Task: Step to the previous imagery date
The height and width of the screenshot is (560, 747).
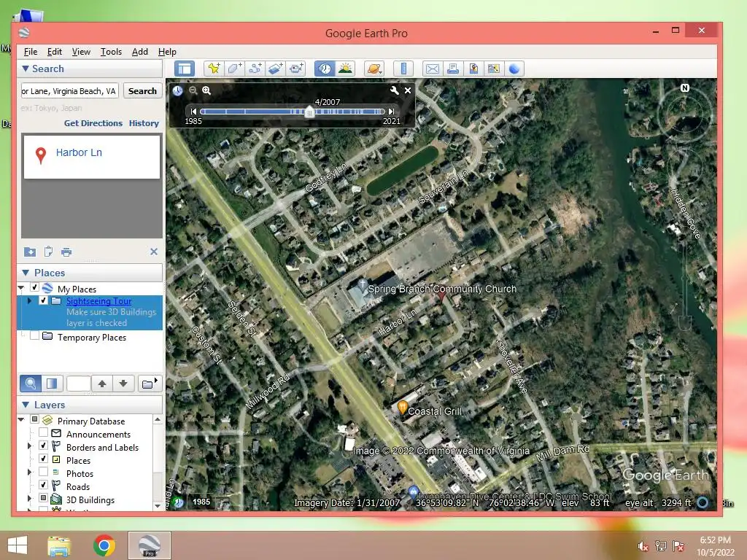Action: 193,112
